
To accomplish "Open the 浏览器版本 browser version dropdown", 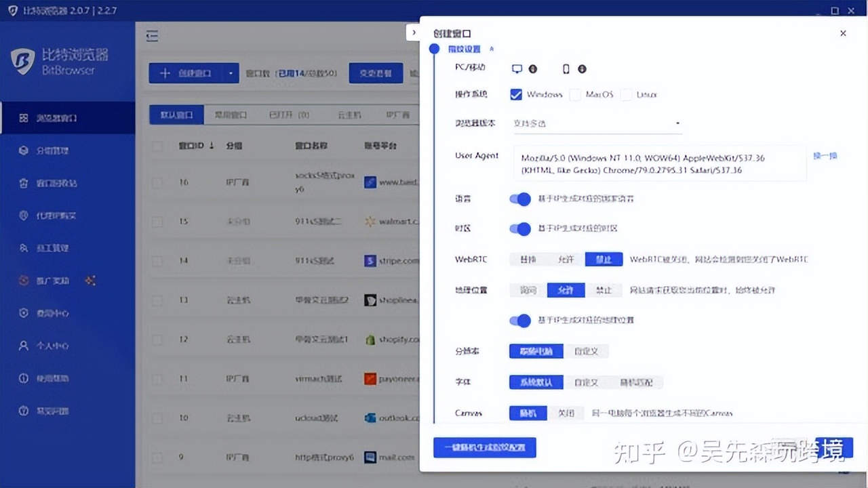I will (x=596, y=123).
